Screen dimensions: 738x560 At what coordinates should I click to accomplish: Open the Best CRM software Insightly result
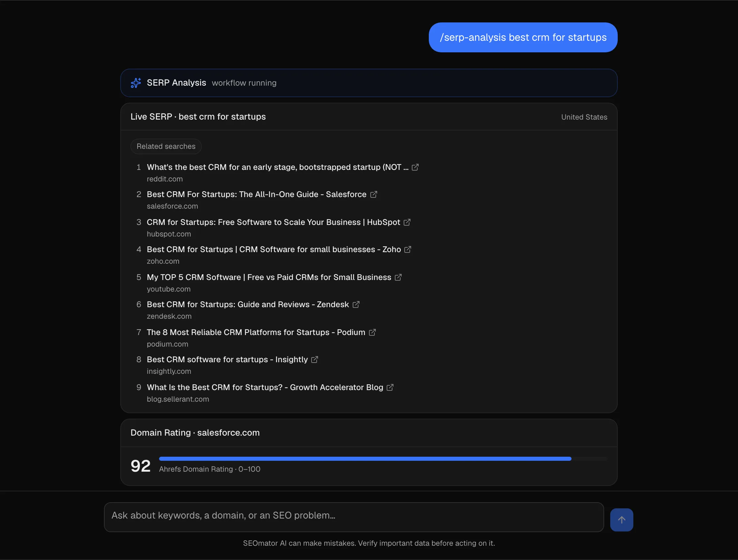[x=227, y=360]
